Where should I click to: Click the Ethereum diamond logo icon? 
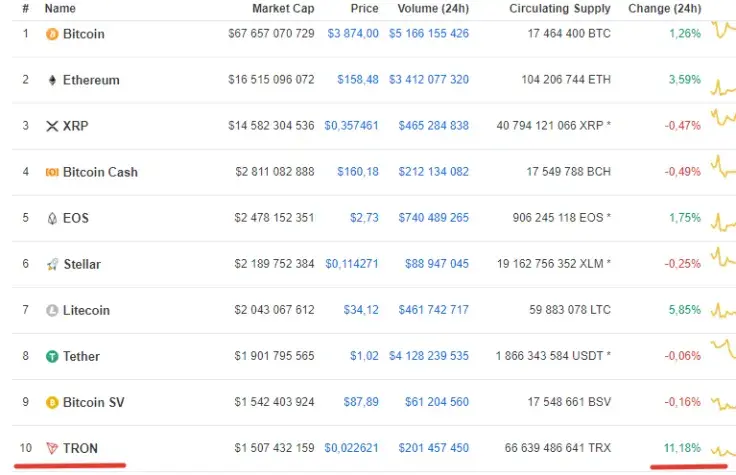click(x=52, y=80)
